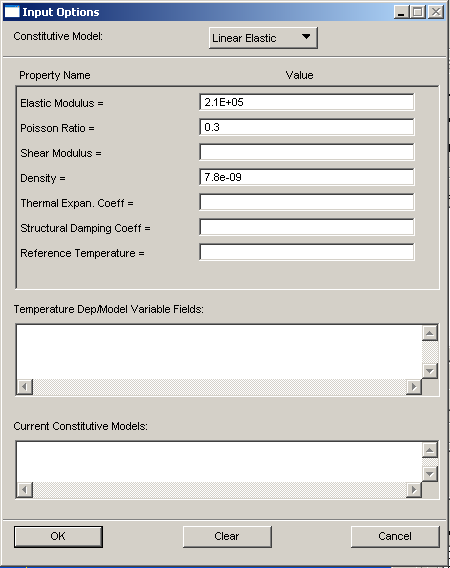Click inside Current Constitutive Models list
This screenshot has width=450, height=568.
click(219, 462)
